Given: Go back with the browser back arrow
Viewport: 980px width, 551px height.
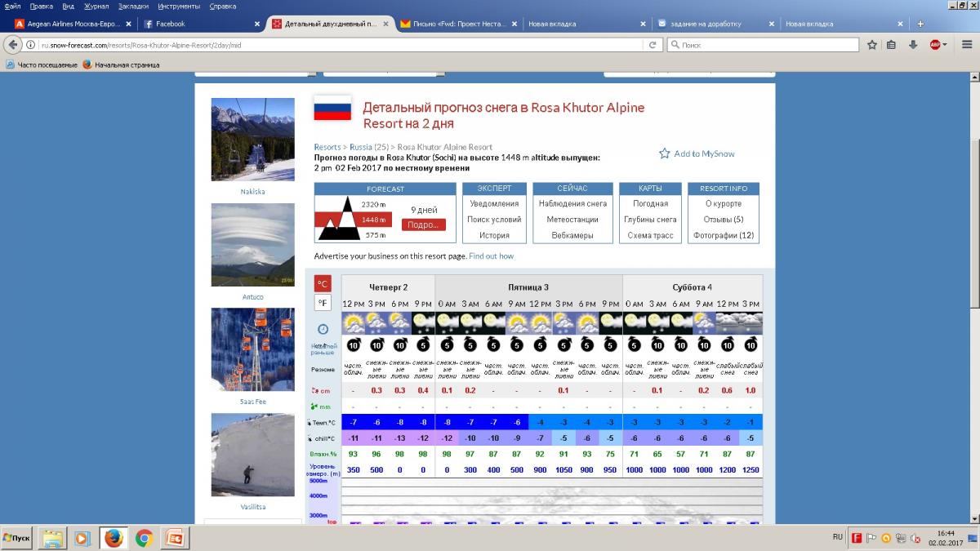Looking at the screenshot, I should [x=14, y=45].
